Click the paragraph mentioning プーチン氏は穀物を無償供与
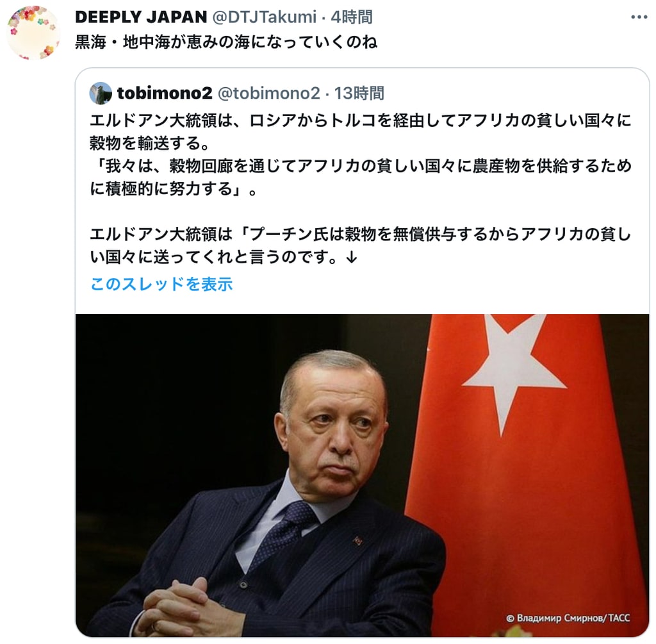Screen dimensions: 656x644 coord(361,245)
